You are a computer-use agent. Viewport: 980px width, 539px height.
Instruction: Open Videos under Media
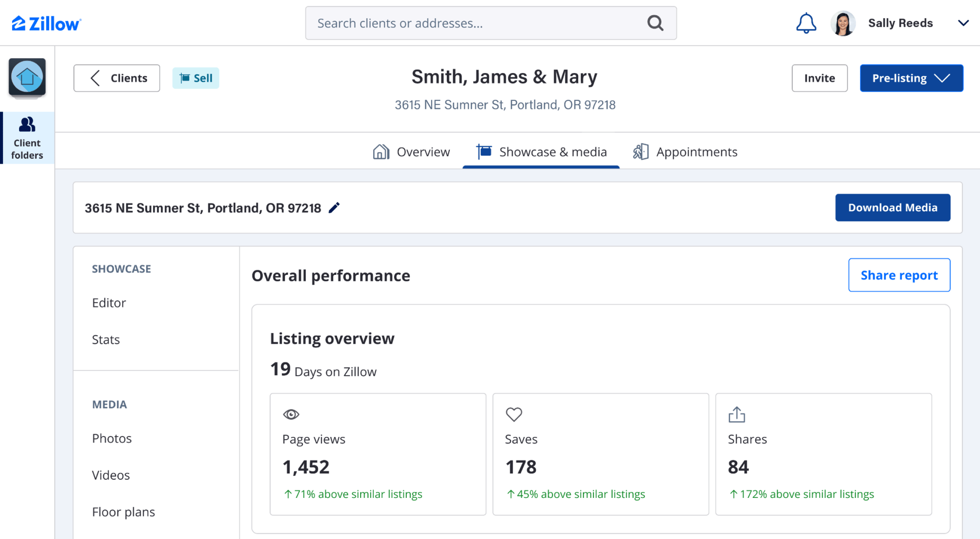111,475
